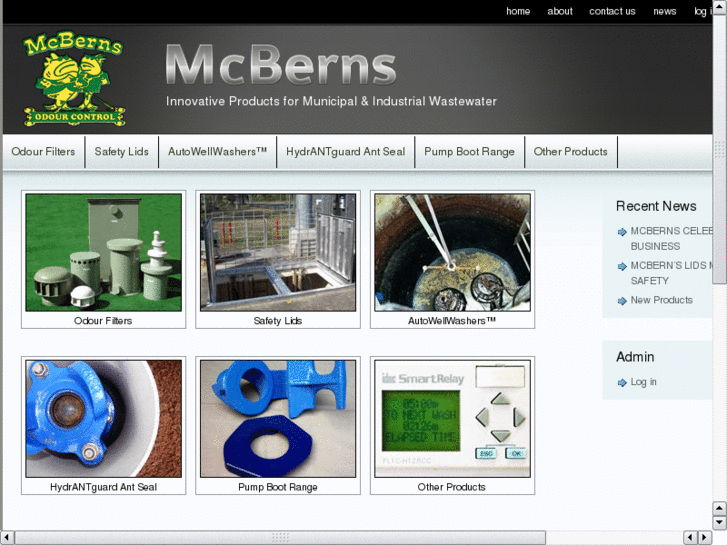The width and height of the screenshot is (727, 545).
Task: Click the horizontal scrollbar thumb
Action: click(x=280, y=538)
